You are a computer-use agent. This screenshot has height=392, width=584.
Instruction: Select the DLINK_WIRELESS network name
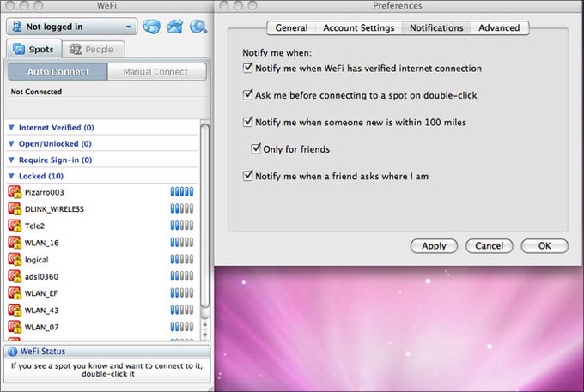tap(54, 209)
